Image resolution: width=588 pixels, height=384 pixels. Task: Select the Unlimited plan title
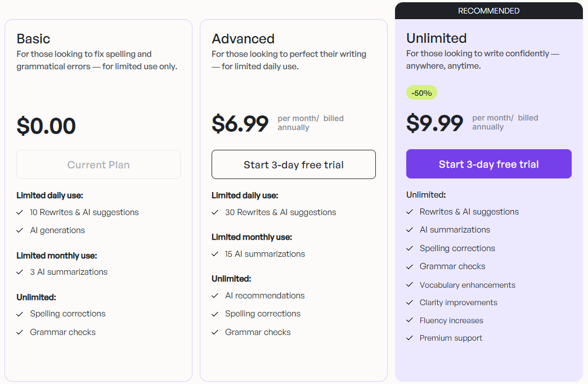pos(436,38)
